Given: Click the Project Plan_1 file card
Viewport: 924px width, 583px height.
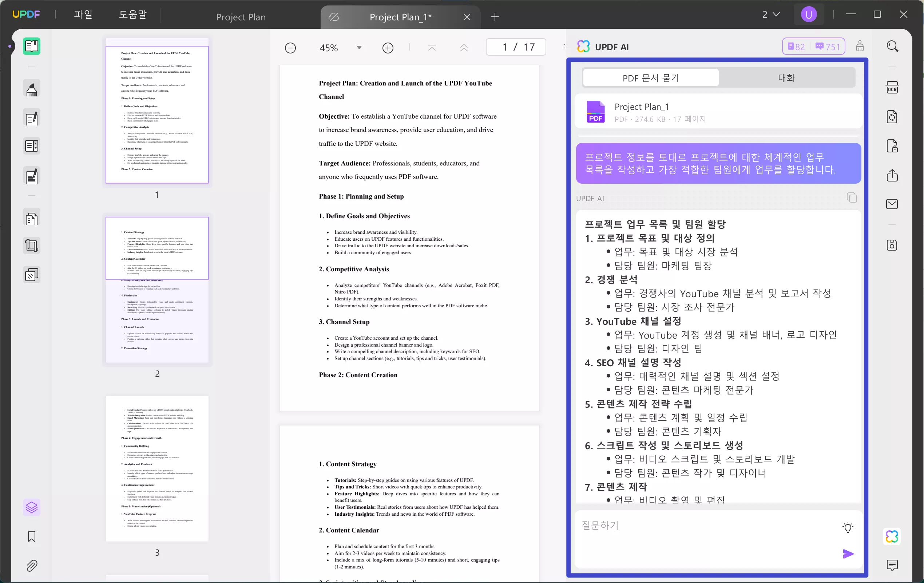Looking at the screenshot, I should click(718, 112).
